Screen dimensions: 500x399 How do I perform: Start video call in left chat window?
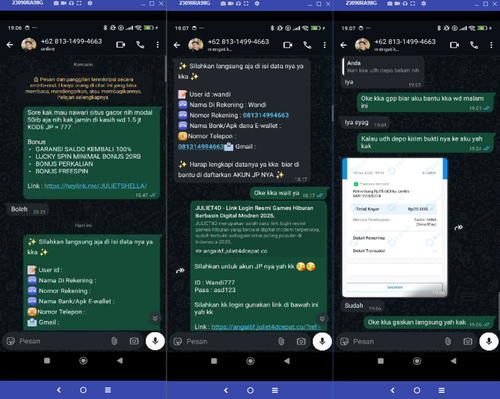pos(121,45)
